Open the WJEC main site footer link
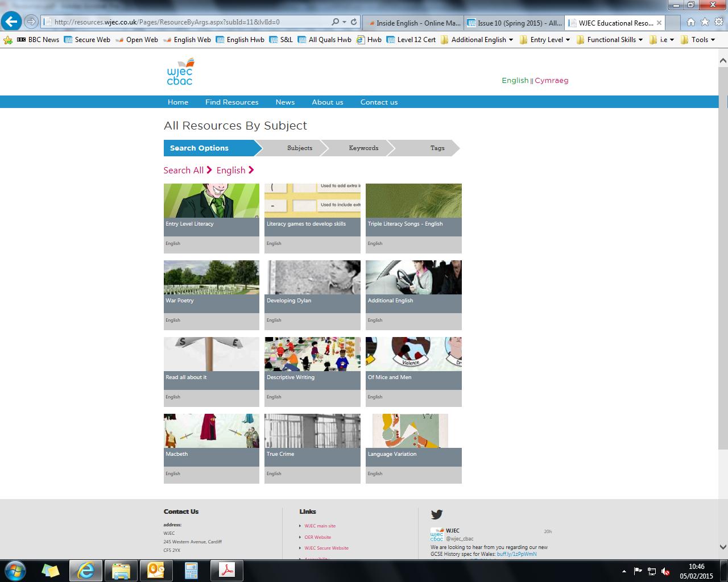Screen dimensions: 728x582 point(320,526)
